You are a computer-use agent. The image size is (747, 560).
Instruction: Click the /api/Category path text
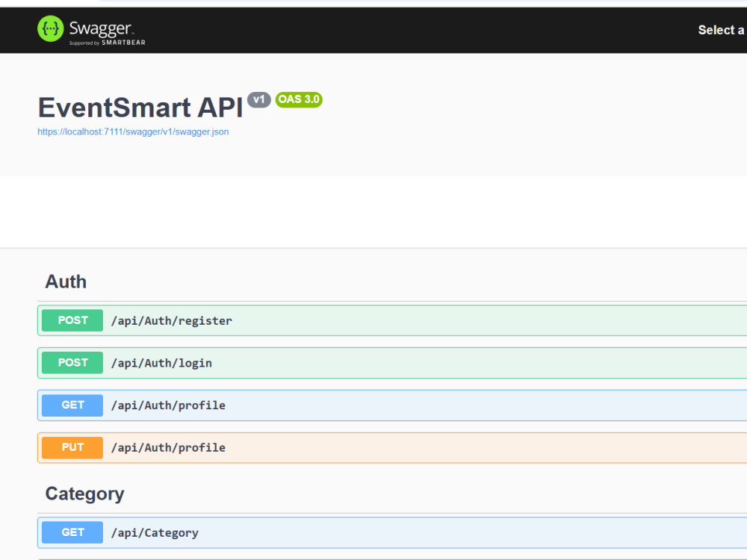(x=155, y=533)
